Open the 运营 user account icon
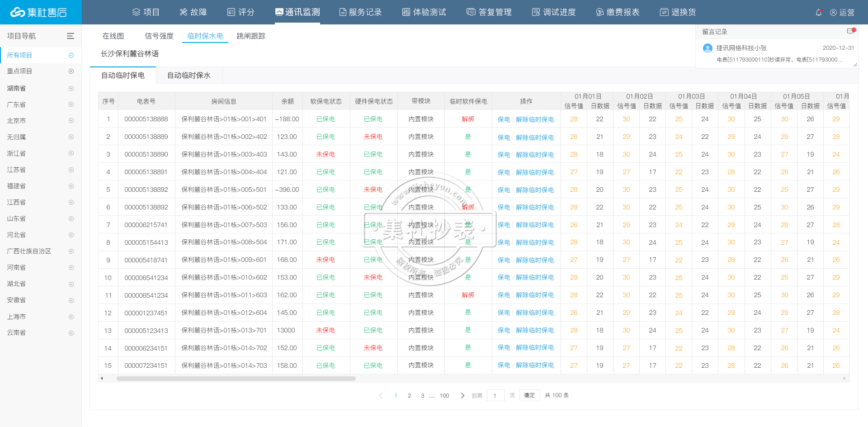Viewport: 868px width, 427px height. (x=833, y=13)
